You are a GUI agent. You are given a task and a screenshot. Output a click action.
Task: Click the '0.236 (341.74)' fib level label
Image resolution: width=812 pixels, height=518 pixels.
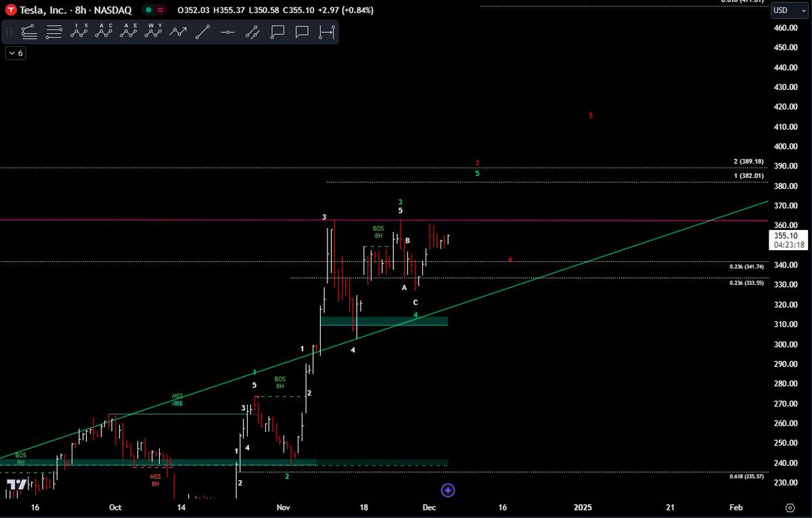tap(746, 267)
